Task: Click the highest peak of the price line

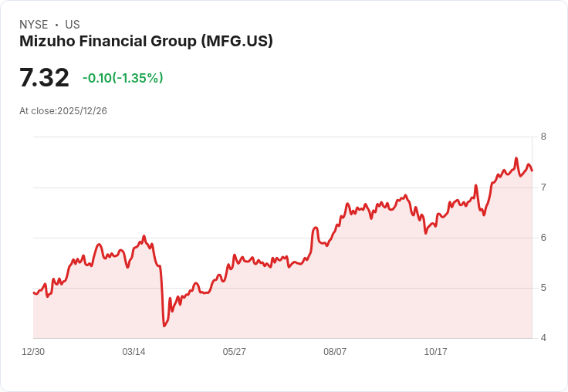Action: tap(516, 158)
